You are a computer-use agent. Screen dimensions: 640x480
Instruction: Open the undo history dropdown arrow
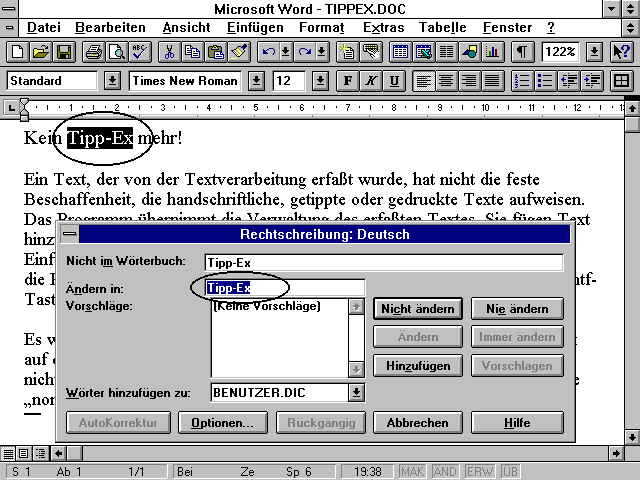click(x=286, y=52)
